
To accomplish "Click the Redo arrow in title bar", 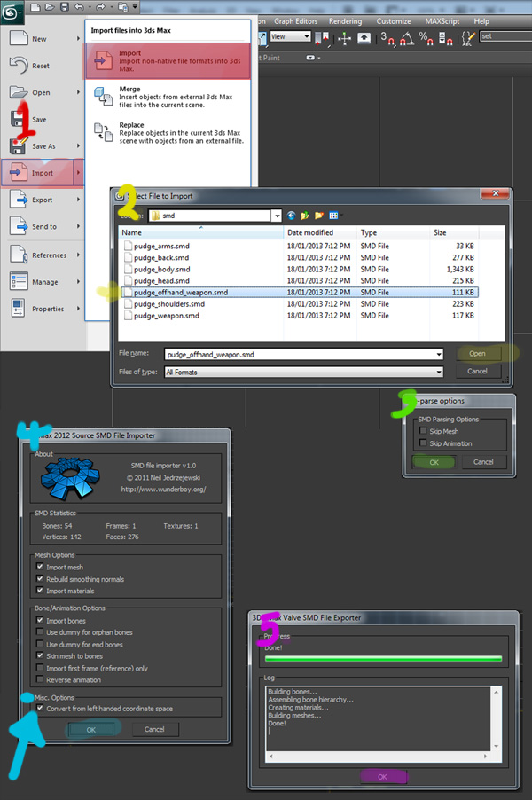I will pyautogui.click(x=100, y=7).
